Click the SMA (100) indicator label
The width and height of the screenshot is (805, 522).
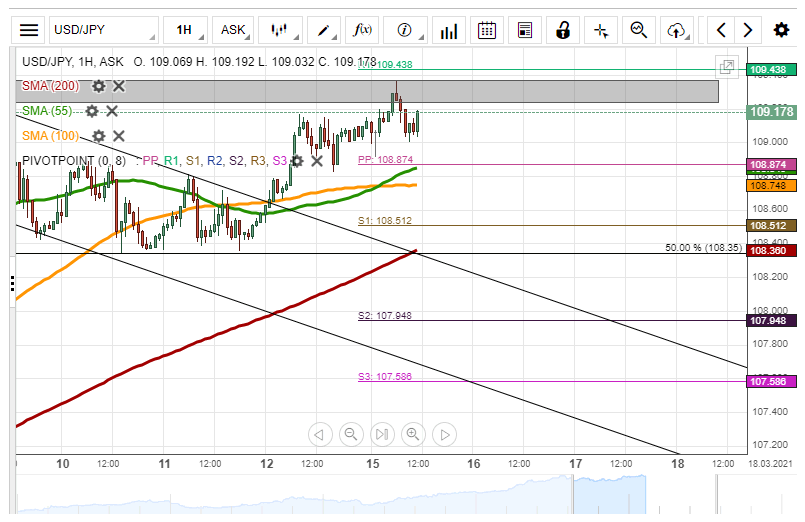click(50, 136)
